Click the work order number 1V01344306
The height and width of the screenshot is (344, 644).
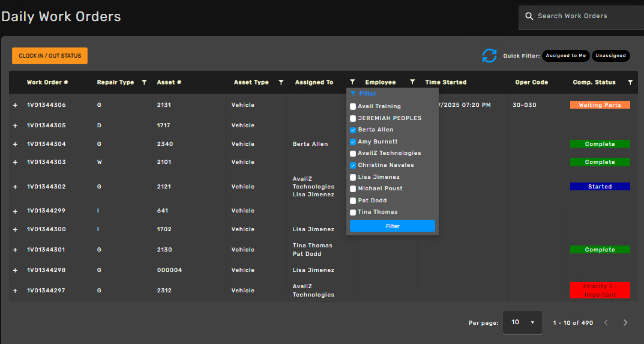pyautogui.click(x=46, y=105)
